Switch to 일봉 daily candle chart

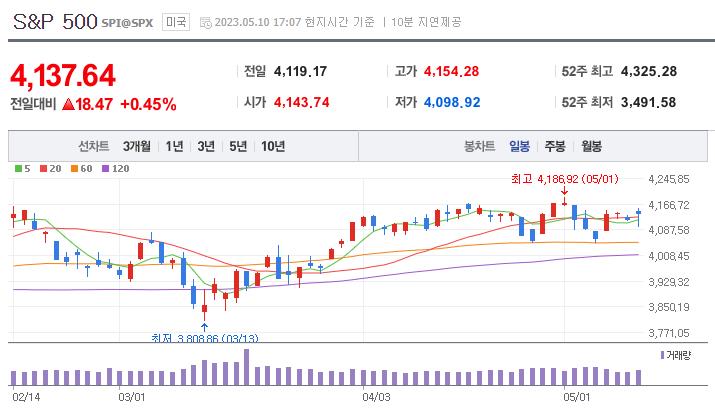(x=519, y=146)
